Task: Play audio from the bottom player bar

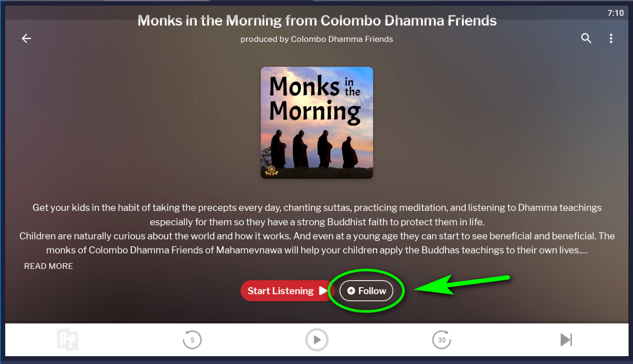Action: point(317,340)
